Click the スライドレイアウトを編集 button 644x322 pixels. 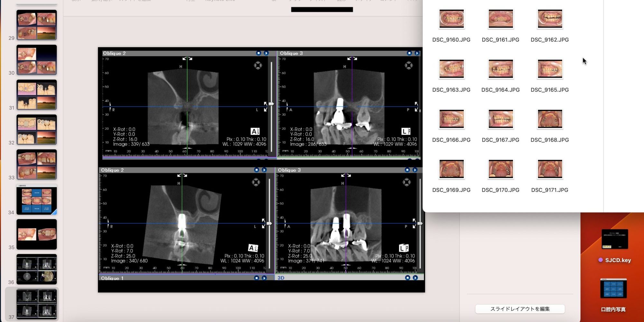[520, 309]
